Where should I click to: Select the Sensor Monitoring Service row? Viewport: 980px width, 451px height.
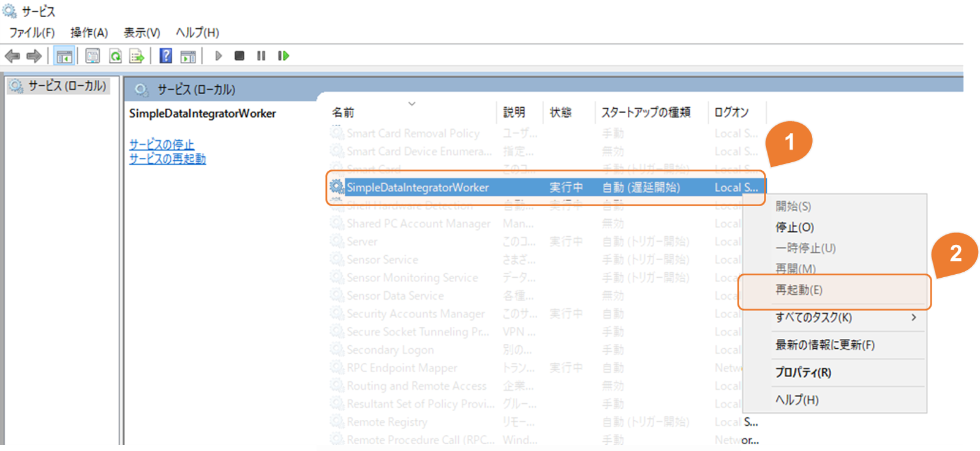click(x=536, y=278)
